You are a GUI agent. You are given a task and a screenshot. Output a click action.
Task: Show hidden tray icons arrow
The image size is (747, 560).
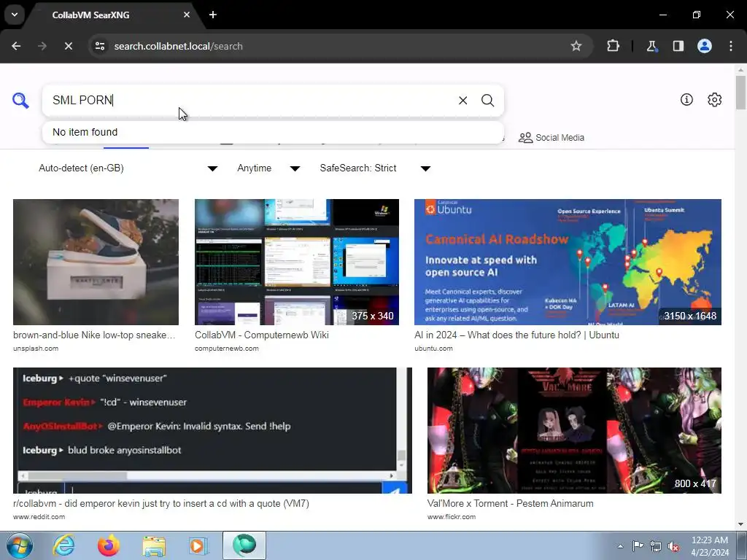click(620, 546)
